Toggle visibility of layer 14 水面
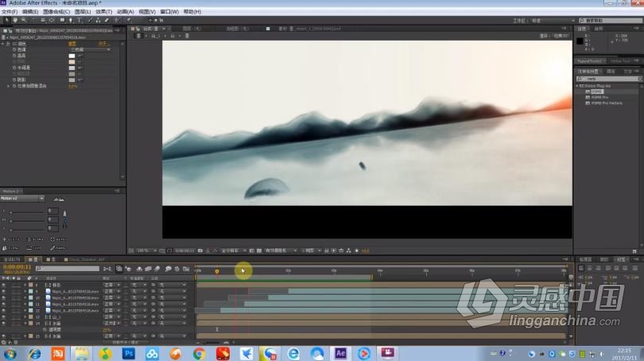644x361 pixels. pos(4,323)
